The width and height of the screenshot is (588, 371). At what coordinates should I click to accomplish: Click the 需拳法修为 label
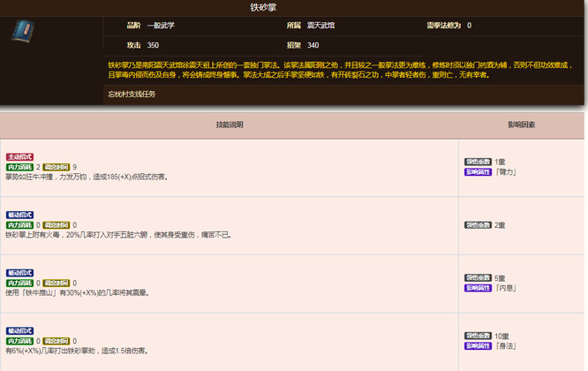point(443,26)
